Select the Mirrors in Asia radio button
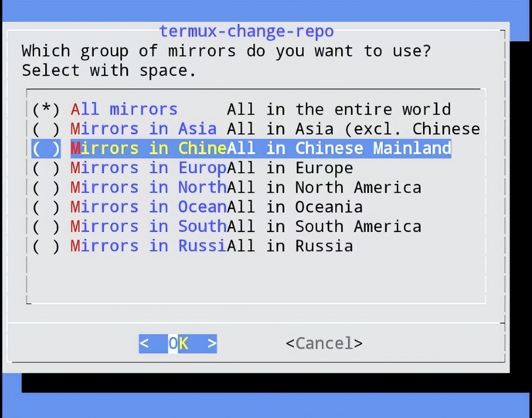532x418 pixels. click(x=46, y=129)
